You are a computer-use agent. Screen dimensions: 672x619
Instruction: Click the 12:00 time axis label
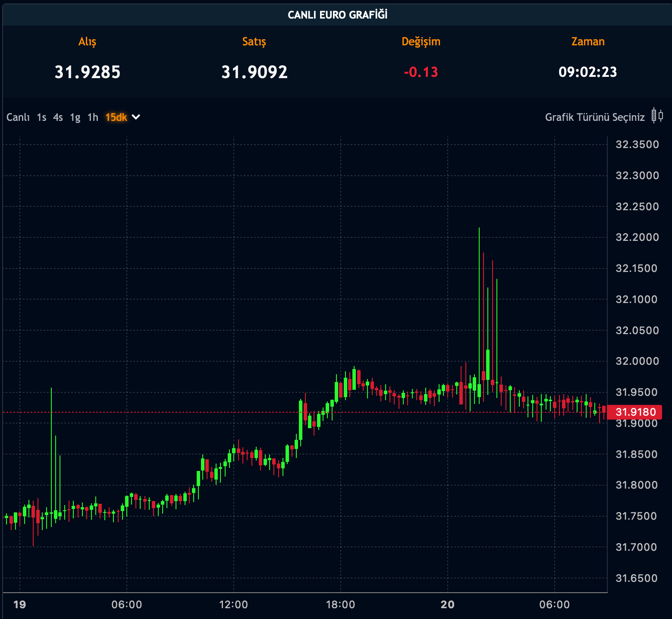click(233, 604)
